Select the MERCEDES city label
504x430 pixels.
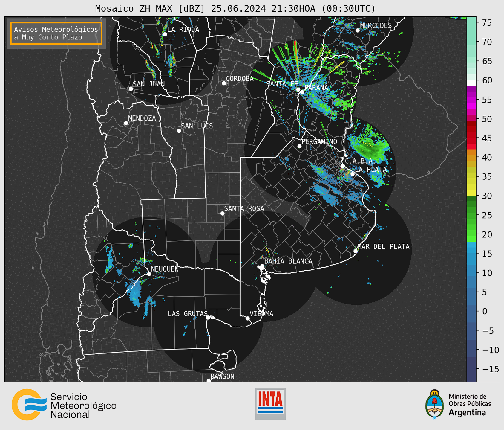[376, 26]
